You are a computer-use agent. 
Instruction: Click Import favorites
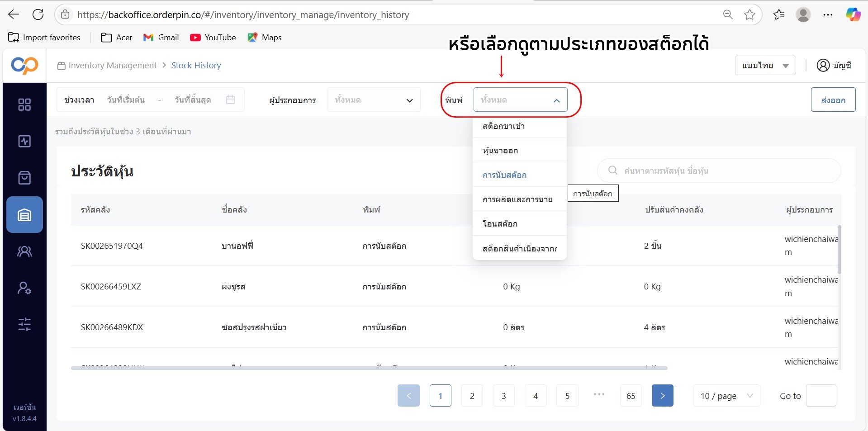pyautogui.click(x=44, y=37)
